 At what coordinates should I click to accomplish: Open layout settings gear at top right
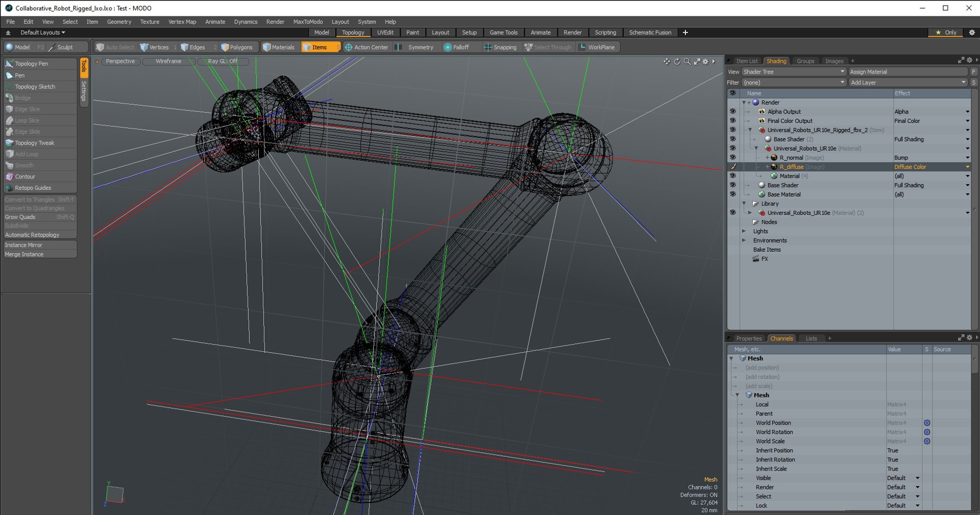pyautogui.click(x=972, y=32)
